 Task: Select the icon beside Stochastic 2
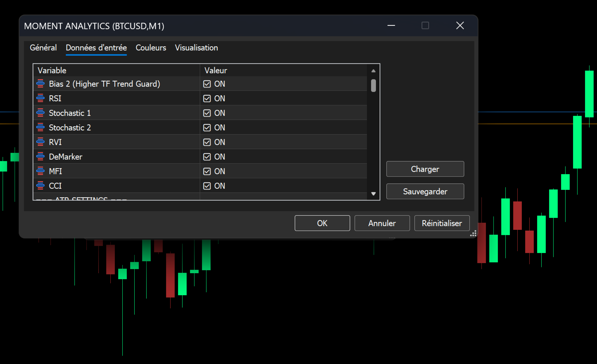pyautogui.click(x=40, y=127)
